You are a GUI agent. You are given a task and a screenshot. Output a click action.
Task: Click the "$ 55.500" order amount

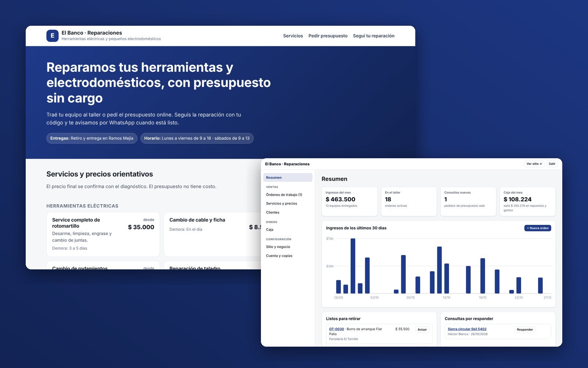click(x=402, y=329)
